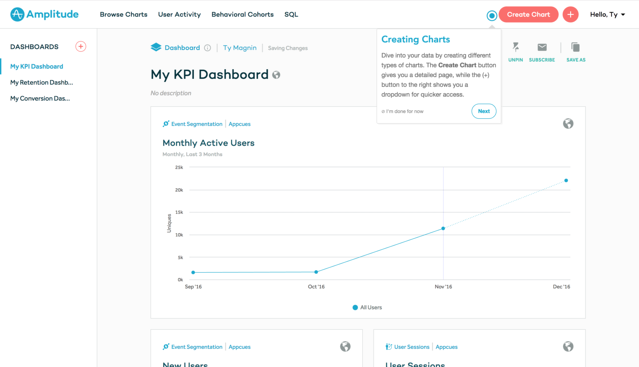639x367 pixels.
Task: Toggle All Users series in chart legend
Action: pos(367,308)
